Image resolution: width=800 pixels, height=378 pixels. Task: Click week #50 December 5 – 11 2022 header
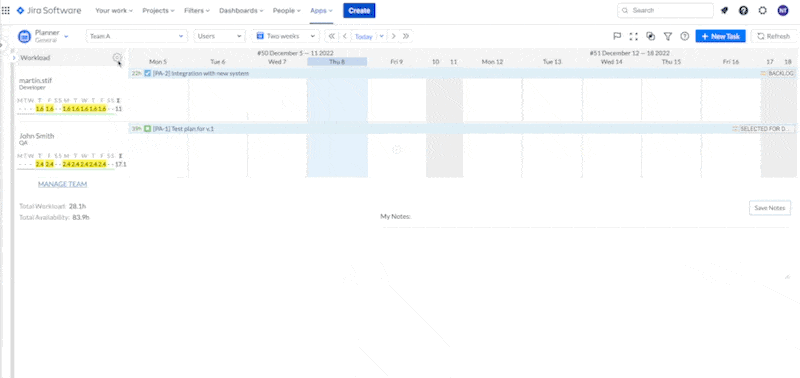(295, 53)
